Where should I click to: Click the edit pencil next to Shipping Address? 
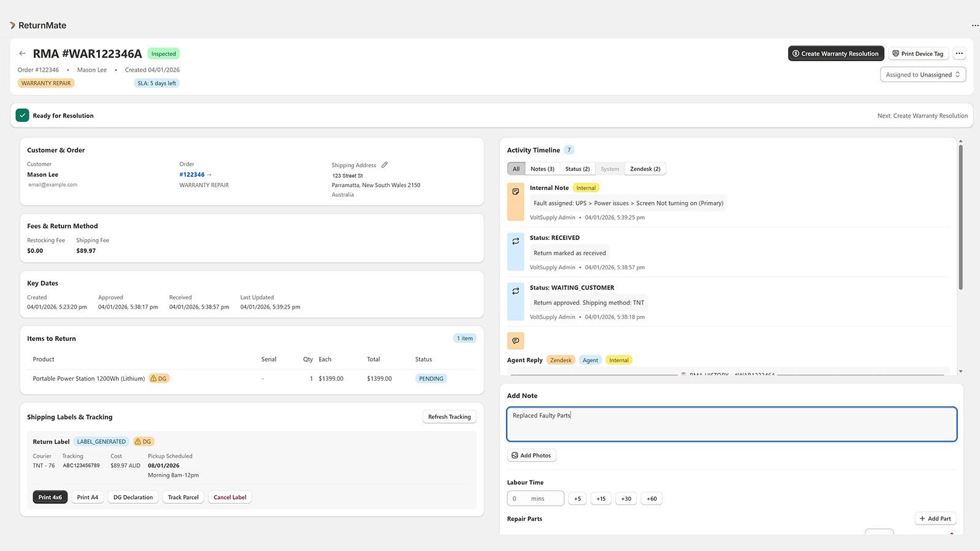[x=385, y=165]
